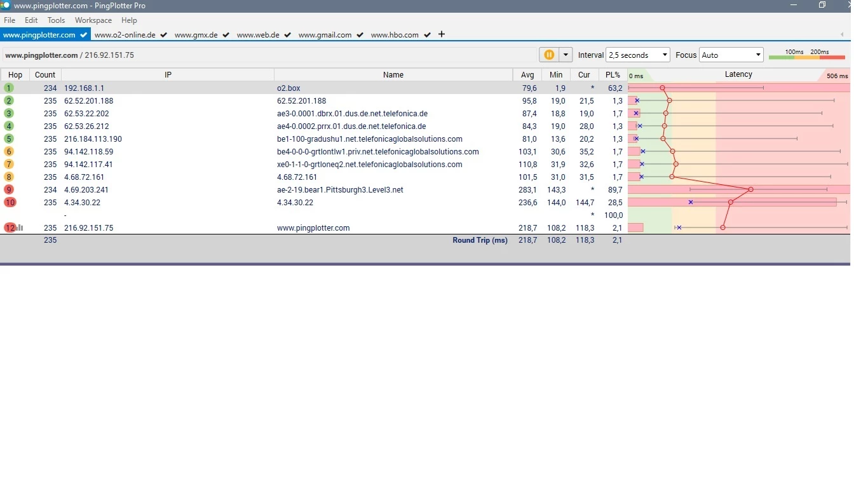
Task: Toggle the timeline graph icon on hop 12
Action: [20, 227]
